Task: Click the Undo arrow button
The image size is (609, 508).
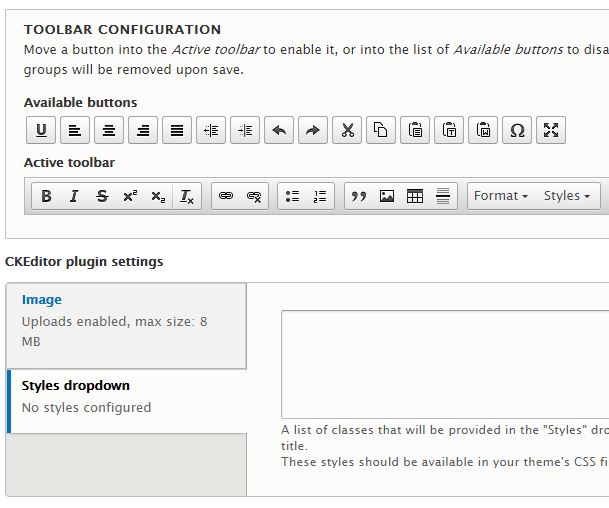Action: (x=279, y=130)
